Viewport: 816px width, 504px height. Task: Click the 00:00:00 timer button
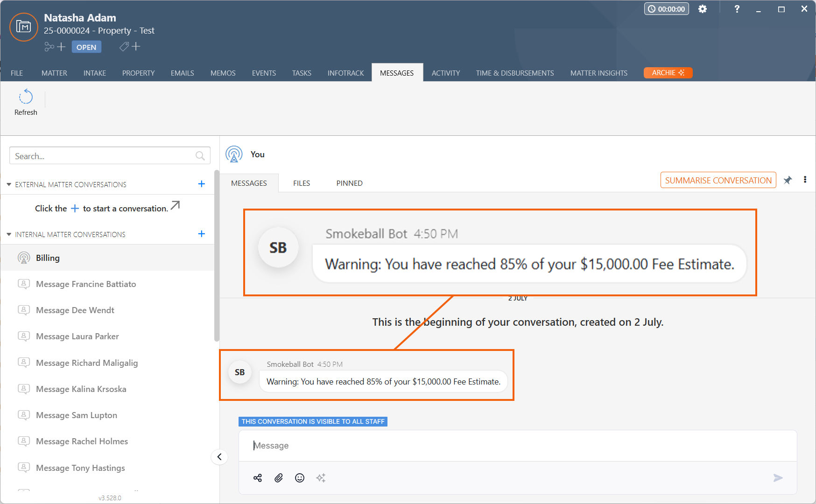tap(667, 9)
